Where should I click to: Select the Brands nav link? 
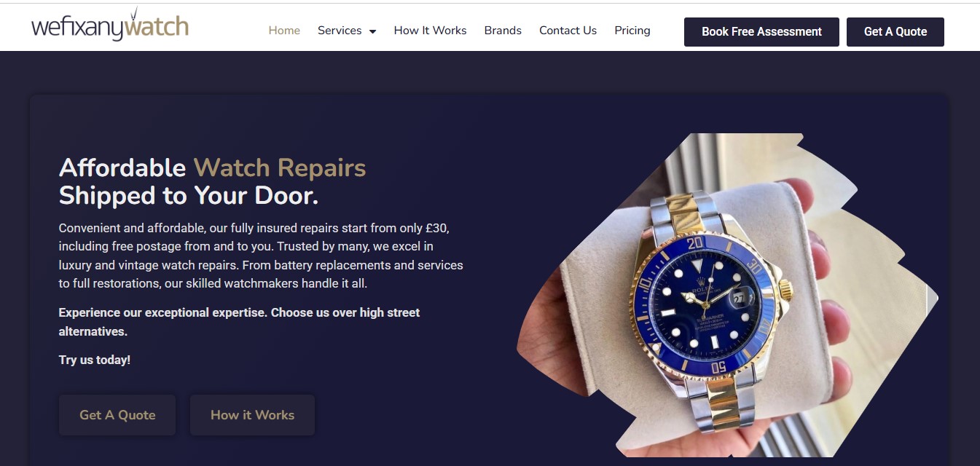coord(503,31)
